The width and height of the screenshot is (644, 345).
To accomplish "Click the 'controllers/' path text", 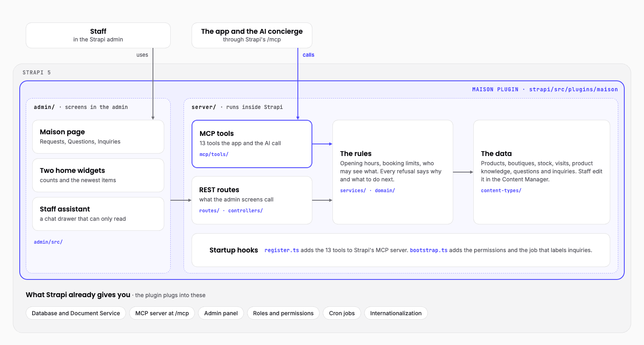I will pyautogui.click(x=246, y=211).
